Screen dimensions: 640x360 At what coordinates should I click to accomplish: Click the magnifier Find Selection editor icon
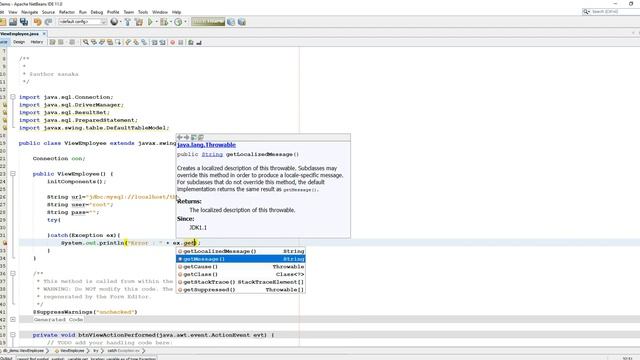pos(86,42)
